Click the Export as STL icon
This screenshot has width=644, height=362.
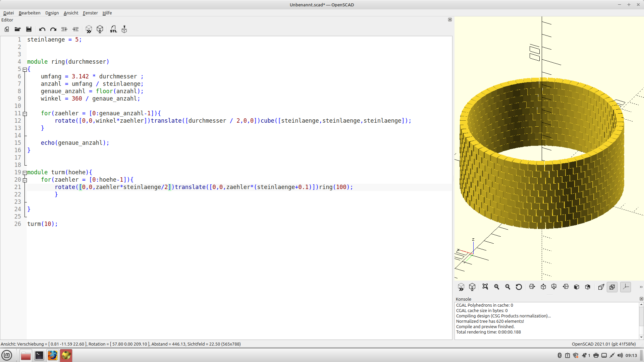tap(113, 29)
